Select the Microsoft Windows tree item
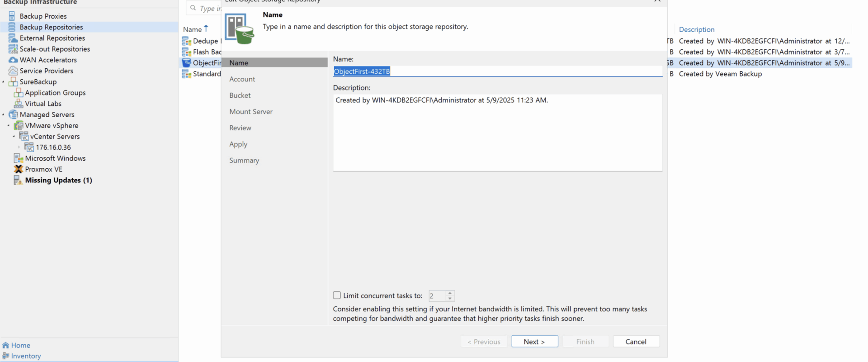 point(55,158)
